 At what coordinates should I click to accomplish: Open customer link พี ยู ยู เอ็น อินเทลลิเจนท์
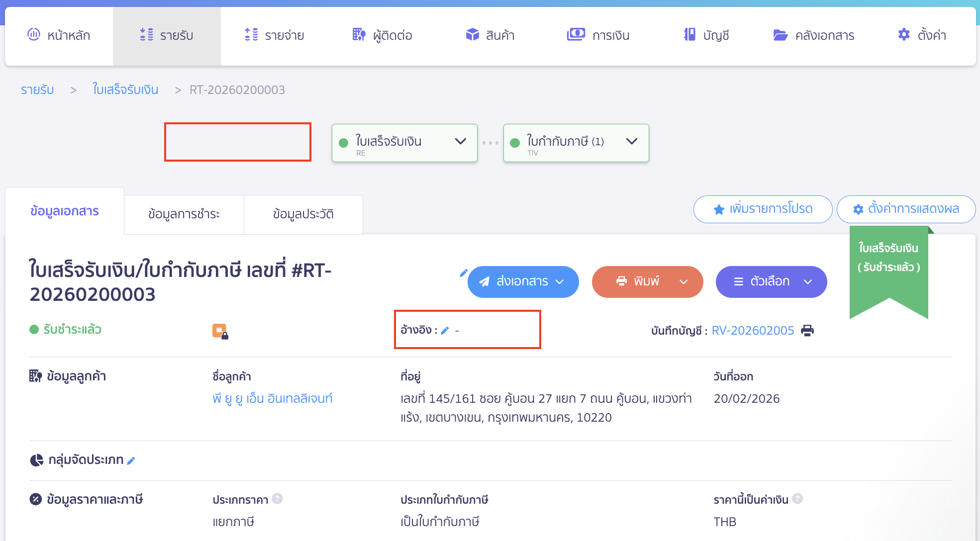coord(272,398)
